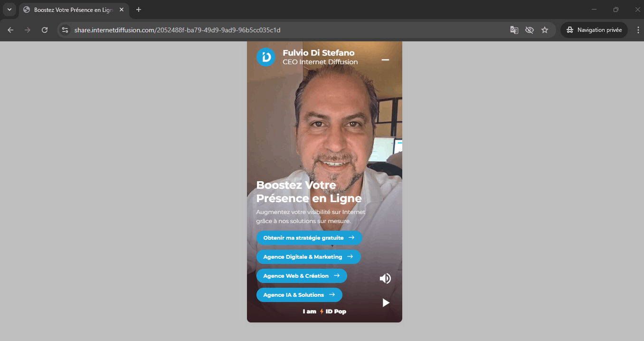Click 'Obtenir ma stratégie gratuite' button
644x341 pixels.
(x=309, y=238)
